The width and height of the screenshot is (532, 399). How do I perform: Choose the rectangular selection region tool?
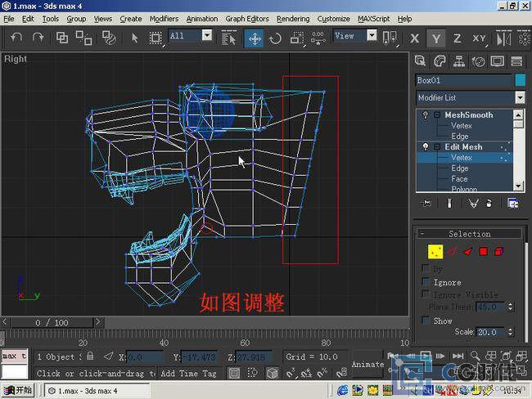tap(156, 38)
